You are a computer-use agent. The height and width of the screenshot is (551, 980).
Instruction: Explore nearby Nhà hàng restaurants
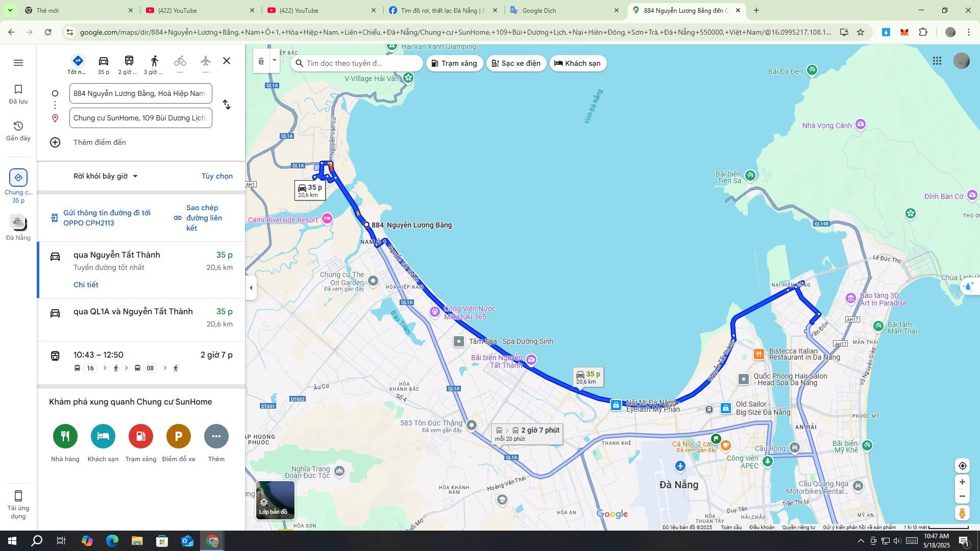tap(65, 443)
